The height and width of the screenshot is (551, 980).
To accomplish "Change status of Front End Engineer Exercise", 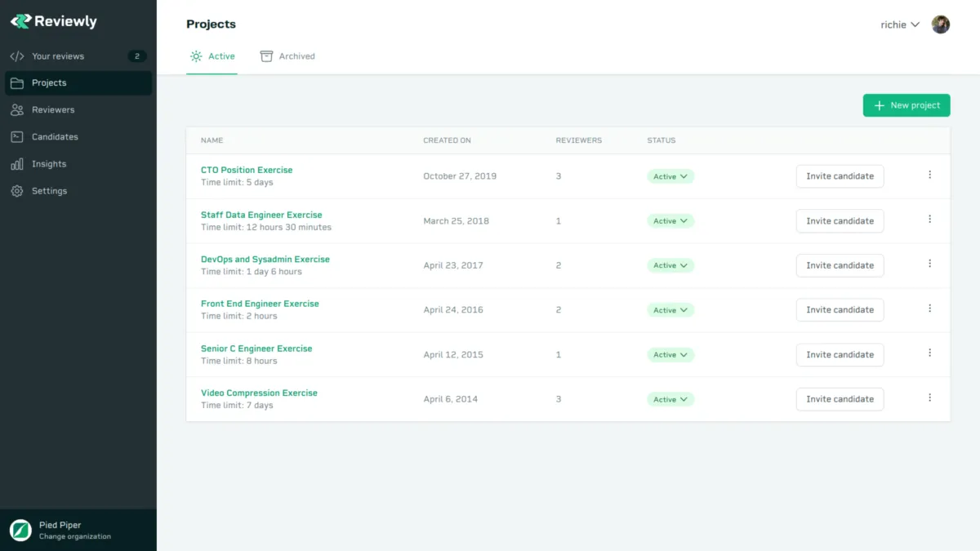I will click(x=670, y=310).
